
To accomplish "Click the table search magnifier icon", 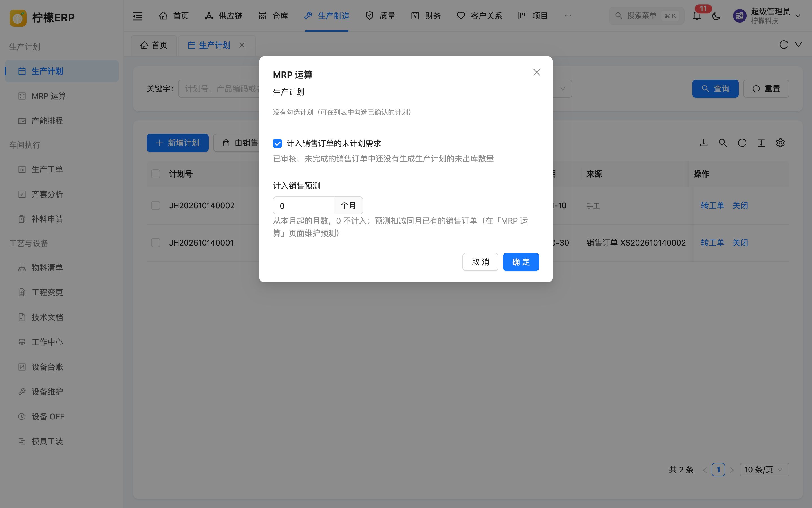I will [x=723, y=143].
